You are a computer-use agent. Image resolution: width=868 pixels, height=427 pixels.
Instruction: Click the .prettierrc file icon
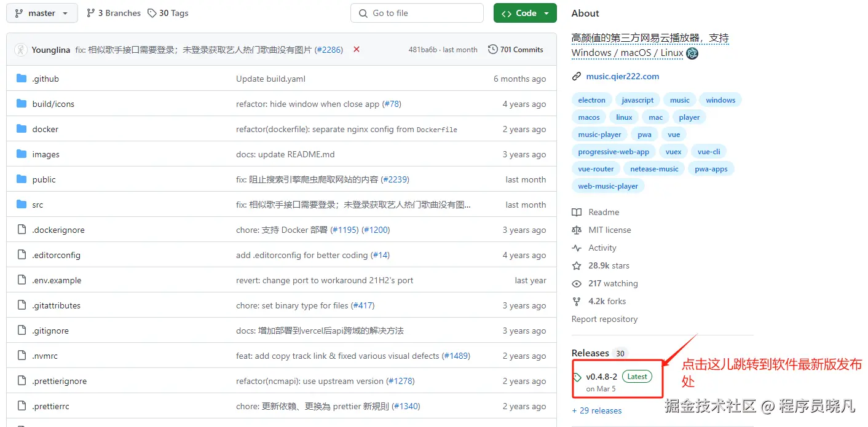pyautogui.click(x=22, y=406)
